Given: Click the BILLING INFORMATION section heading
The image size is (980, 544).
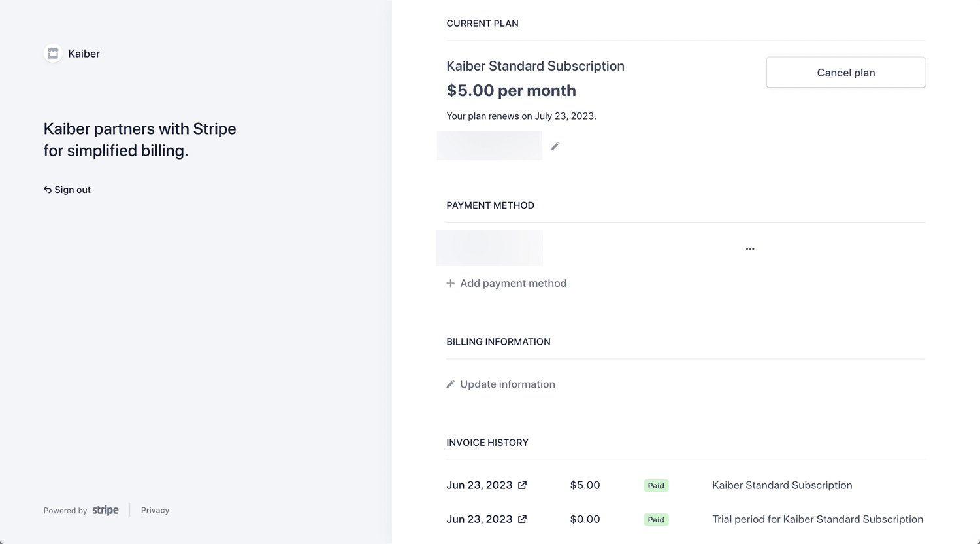Looking at the screenshot, I should [x=498, y=342].
